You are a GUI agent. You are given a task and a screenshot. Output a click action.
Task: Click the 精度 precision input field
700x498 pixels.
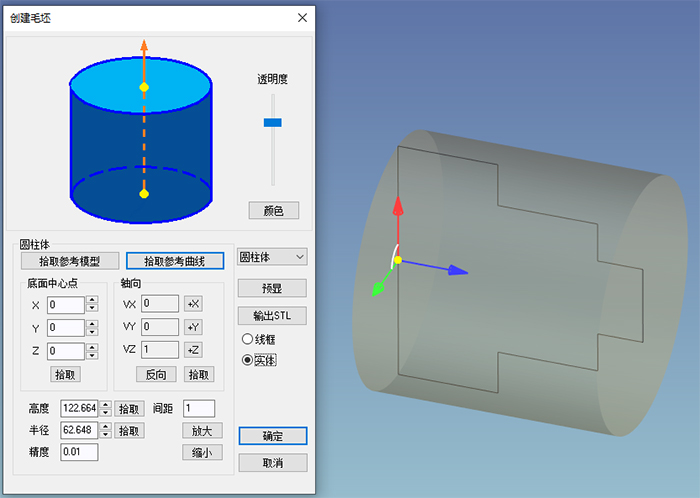[x=79, y=452]
